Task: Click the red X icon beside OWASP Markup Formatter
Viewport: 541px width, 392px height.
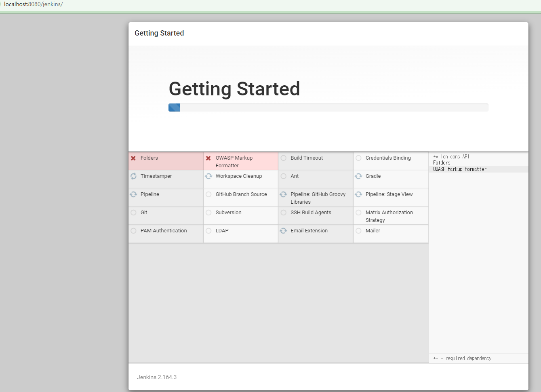Action: [x=208, y=158]
